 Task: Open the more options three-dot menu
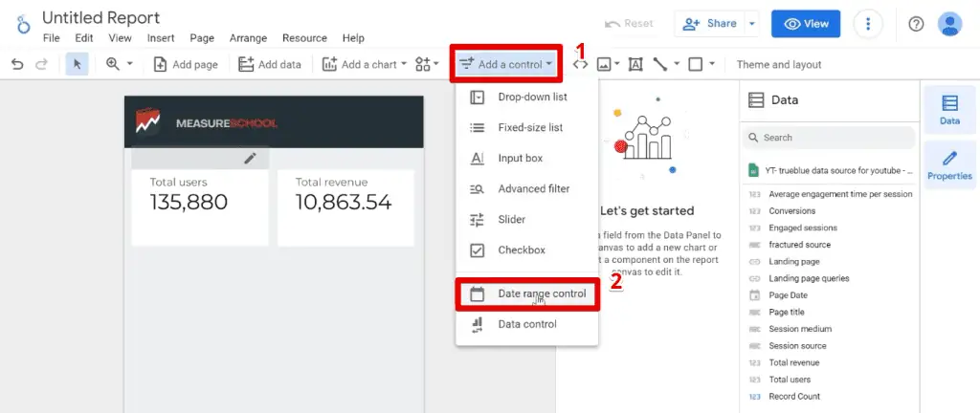point(868,24)
